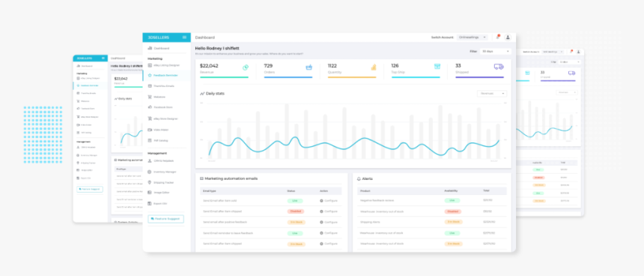Click the Orders basket icon
644x276 pixels.
pyautogui.click(x=309, y=67)
